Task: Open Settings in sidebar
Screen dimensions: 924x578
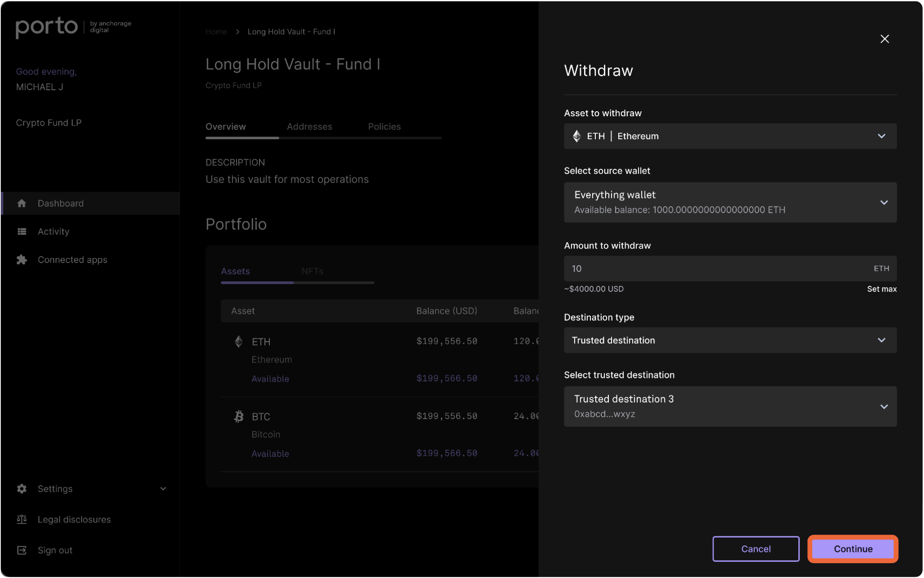Action: 55,489
